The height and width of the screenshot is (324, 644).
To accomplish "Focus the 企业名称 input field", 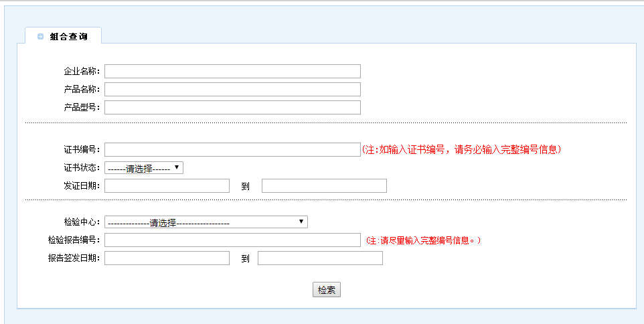I will (x=232, y=72).
